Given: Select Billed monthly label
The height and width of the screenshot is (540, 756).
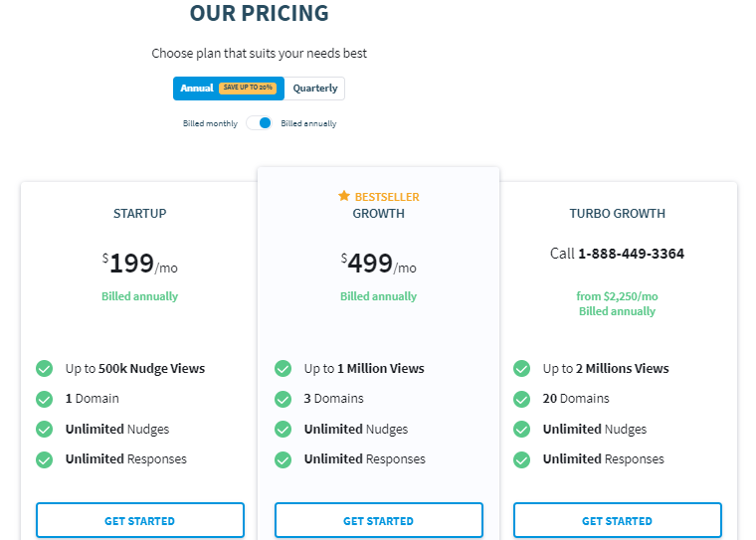Looking at the screenshot, I should tap(210, 124).
